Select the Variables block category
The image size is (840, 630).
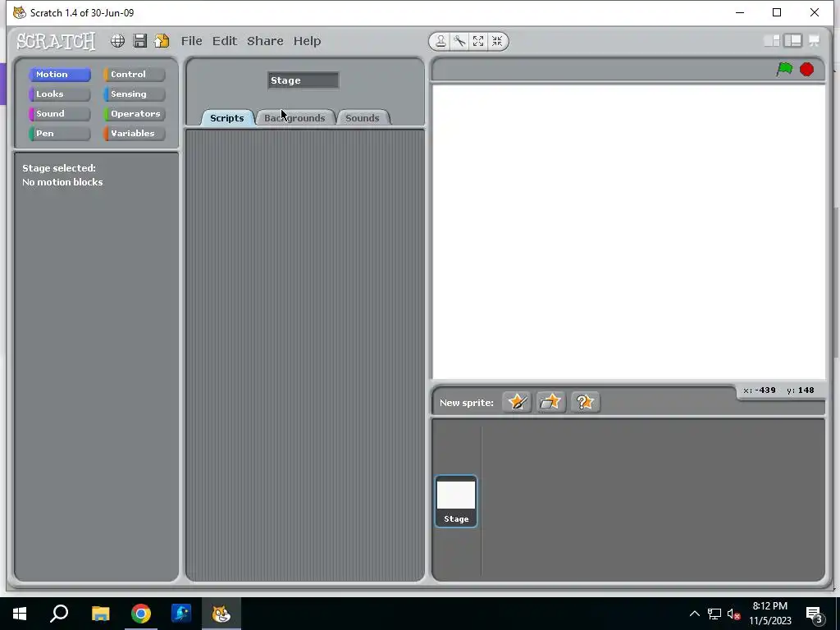[x=134, y=134]
